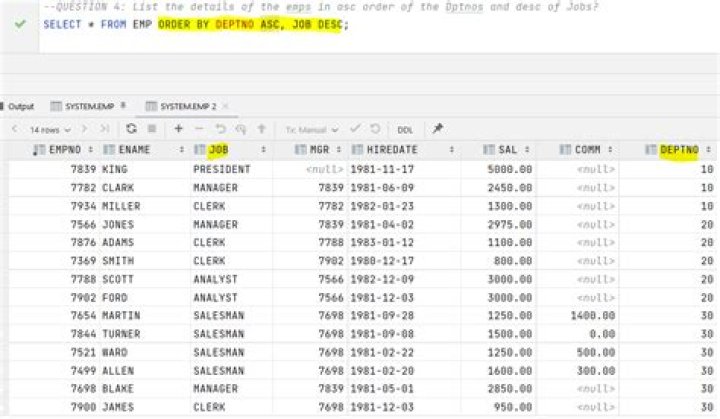The width and height of the screenshot is (720, 419).
Task: Click the stop square icon in the toolbar
Action: [152, 129]
